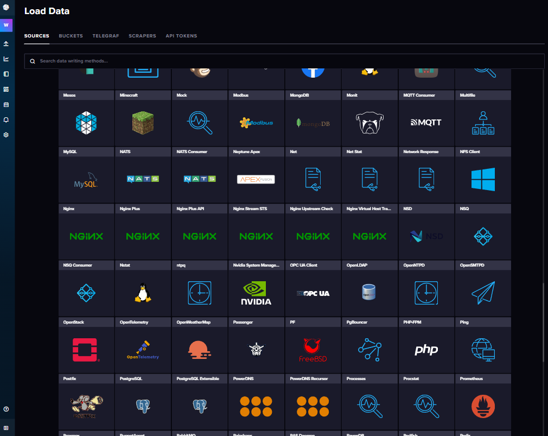Select the OpenStack source tile
The image size is (548, 436).
coord(86,345)
